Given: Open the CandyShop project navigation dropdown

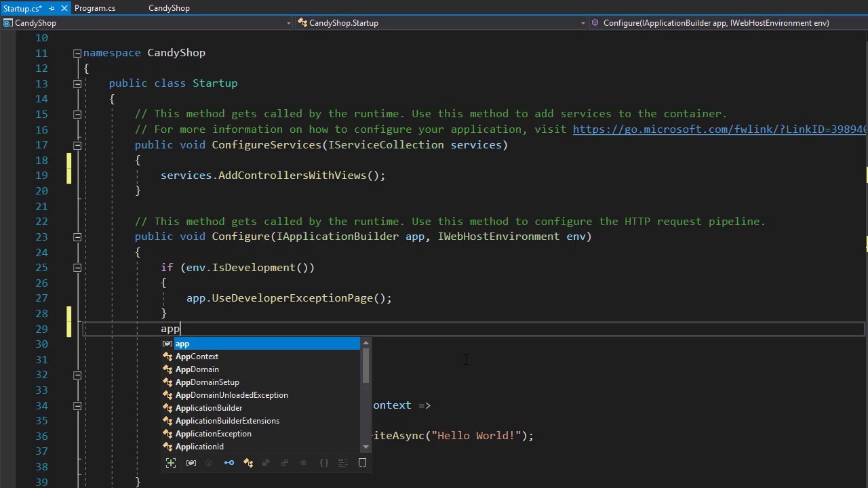Looking at the screenshot, I should click(x=147, y=23).
